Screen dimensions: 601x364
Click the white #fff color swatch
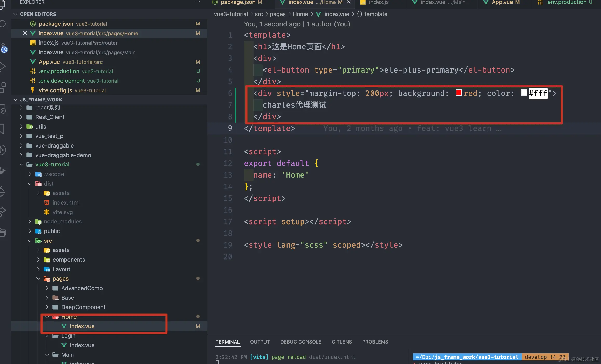(524, 93)
